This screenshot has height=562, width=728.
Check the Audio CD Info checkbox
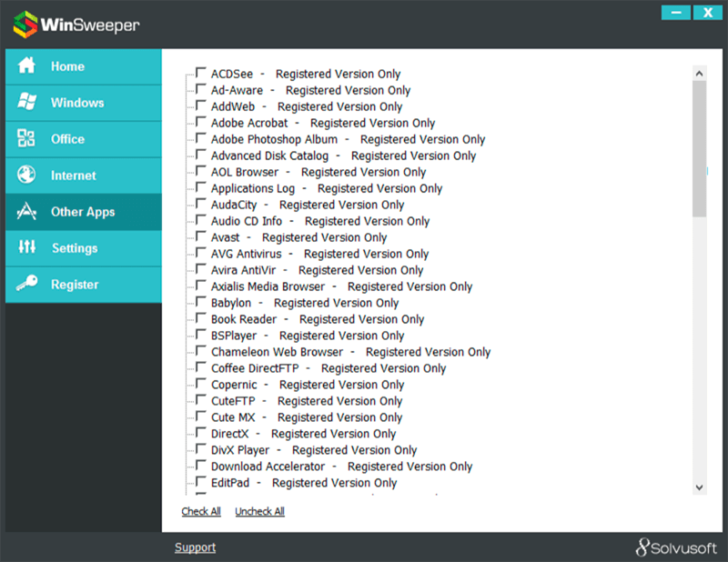click(200, 220)
